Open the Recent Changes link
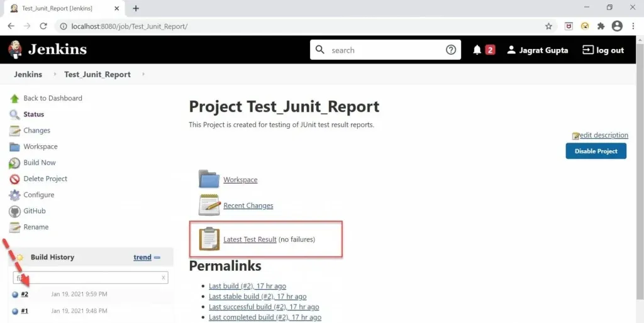 pos(248,205)
